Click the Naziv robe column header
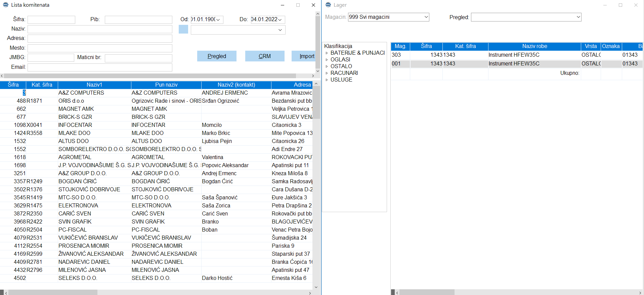 (x=534, y=46)
